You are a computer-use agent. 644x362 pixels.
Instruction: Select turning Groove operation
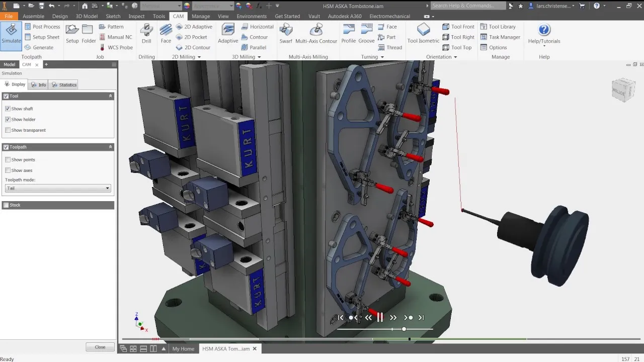(366, 34)
